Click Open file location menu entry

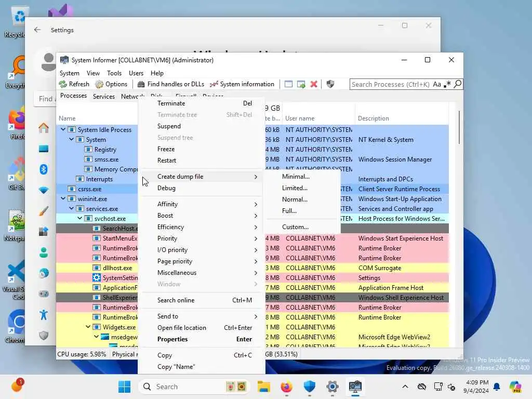[202, 328]
